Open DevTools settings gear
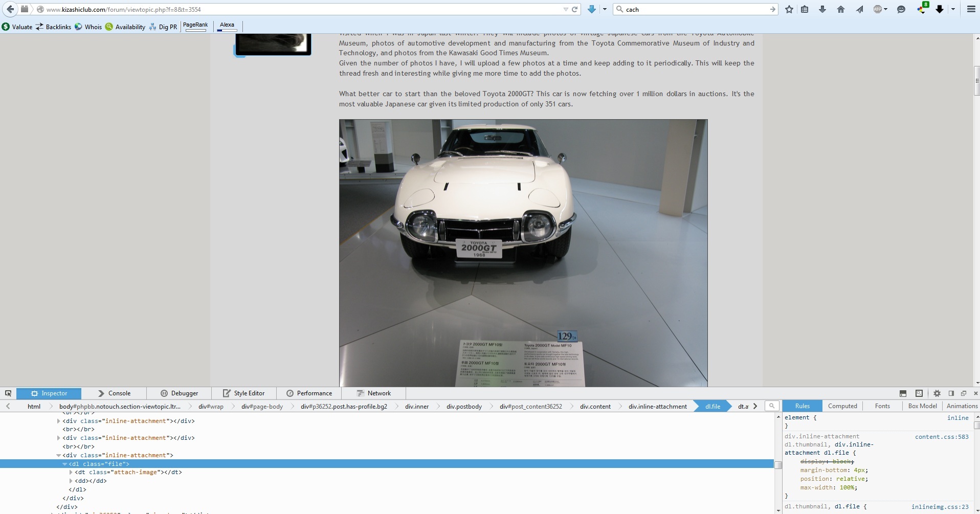 [x=937, y=393]
